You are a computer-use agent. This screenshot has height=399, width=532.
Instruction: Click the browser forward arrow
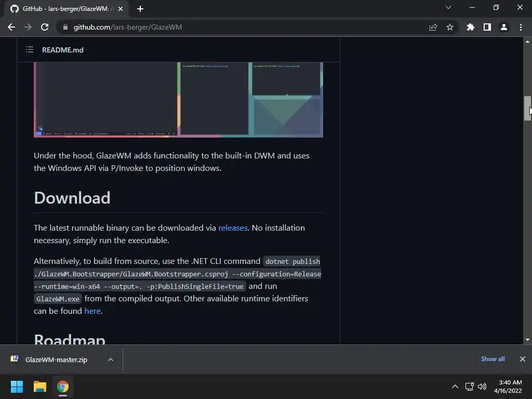28,27
